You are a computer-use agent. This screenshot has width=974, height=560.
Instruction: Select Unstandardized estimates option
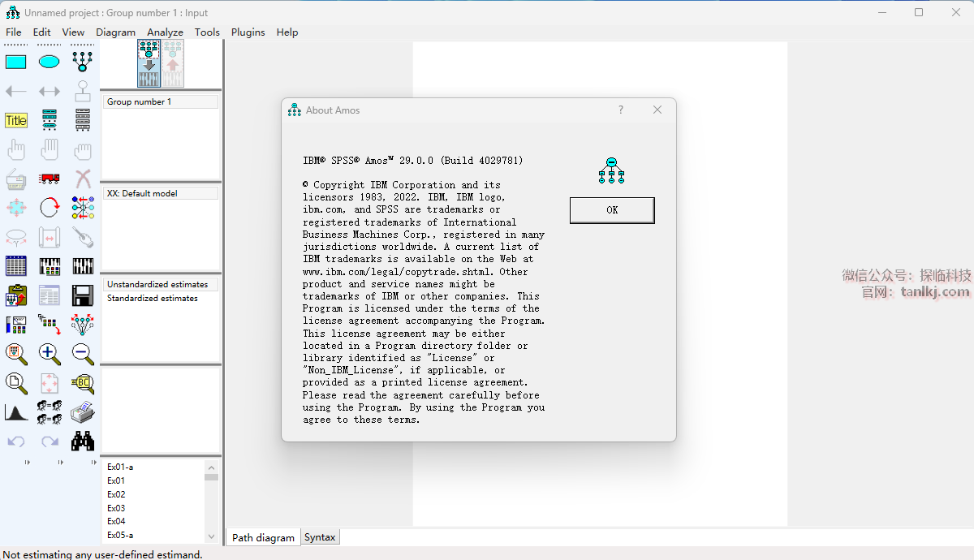coord(161,284)
